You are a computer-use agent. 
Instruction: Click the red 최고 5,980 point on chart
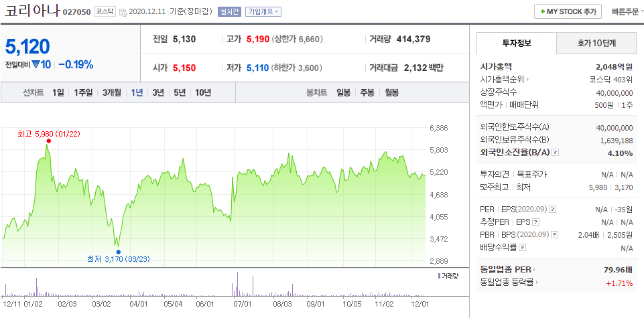48,141
